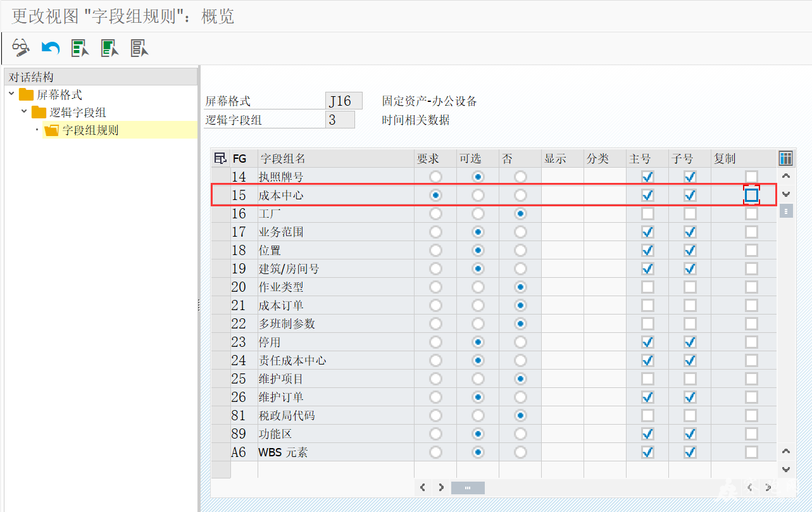812x512 pixels.
Task: Check 主号 for 工厂
Action: (647, 213)
